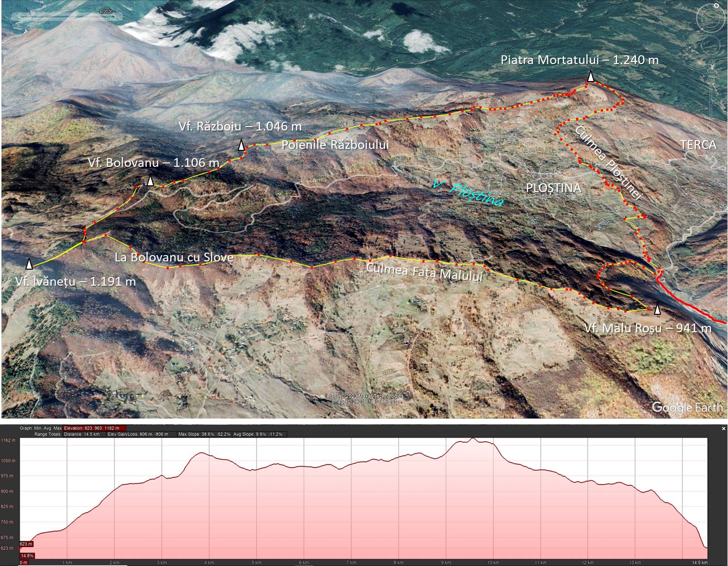Screen dimensions: 728x566
Task: Select the Avg Slope statistic field
Action: pos(258,434)
